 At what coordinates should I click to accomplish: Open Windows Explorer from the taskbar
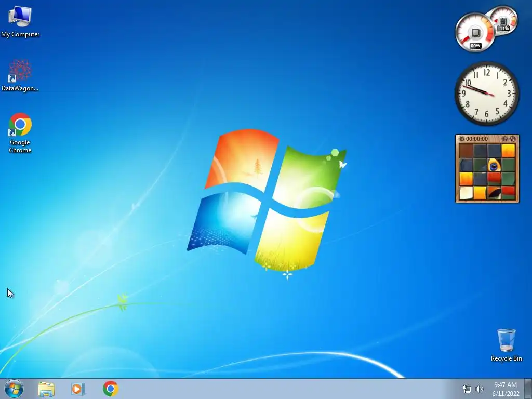click(x=46, y=389)
